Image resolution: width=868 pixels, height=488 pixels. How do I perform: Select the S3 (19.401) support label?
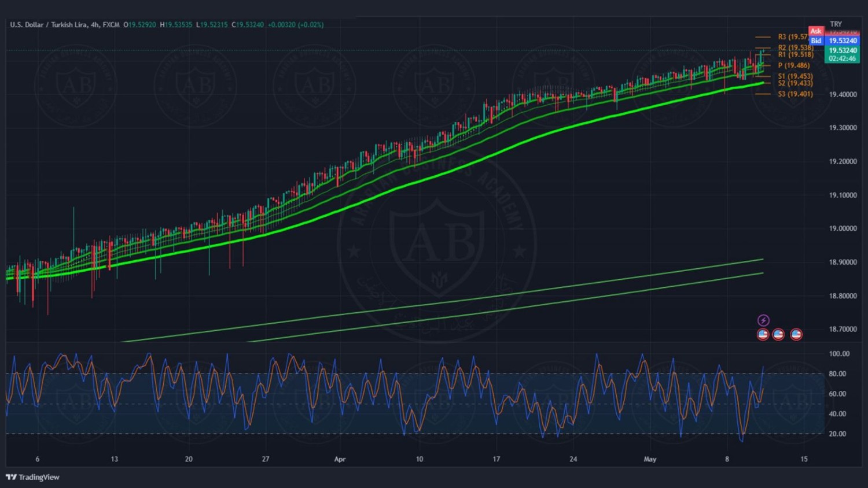pos(795,94)
